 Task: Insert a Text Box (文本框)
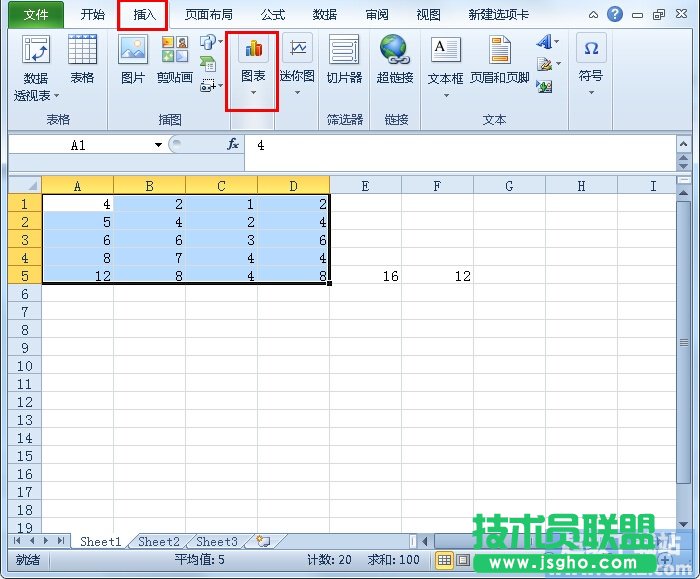[445, 67]
